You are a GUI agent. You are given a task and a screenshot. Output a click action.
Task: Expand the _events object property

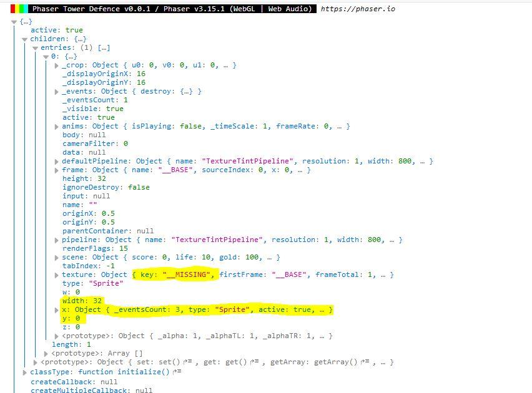57,92
